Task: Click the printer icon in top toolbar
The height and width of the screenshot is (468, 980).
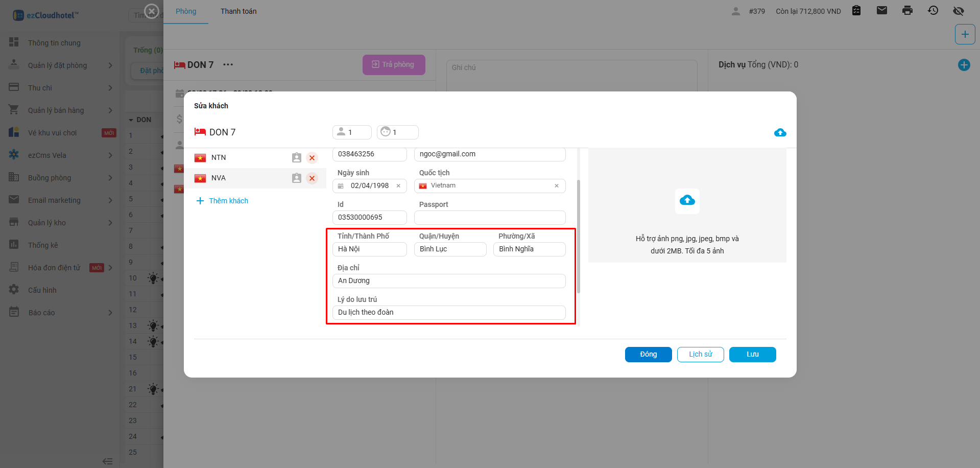Action: [907, 11]
